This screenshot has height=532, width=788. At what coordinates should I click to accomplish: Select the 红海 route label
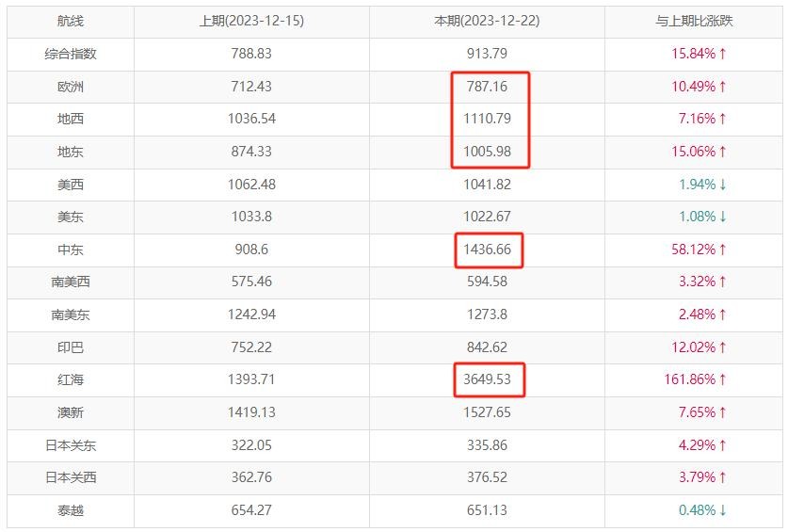coord(71,380)
